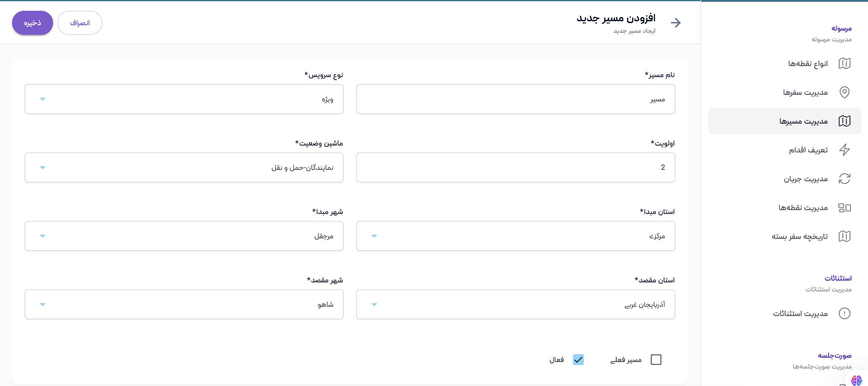Viewport: 868px width, 386px height.
Task: Expand the شهر مقصد dropdown
Action: point(184,304)
